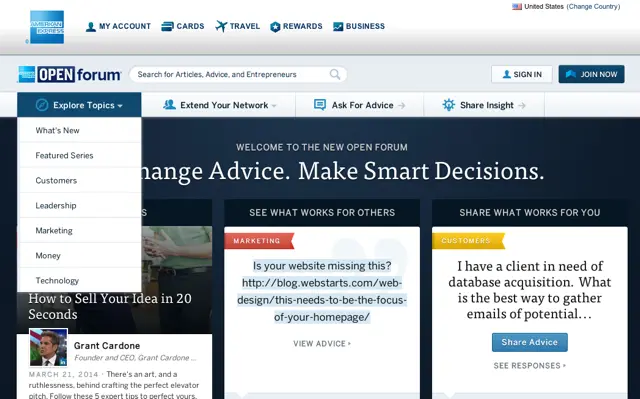This screenshot has width=640, height=399.
Task: Click the SHARE WHAT WORKS FOR YOU heading
Action: click(x=530, y=213)
